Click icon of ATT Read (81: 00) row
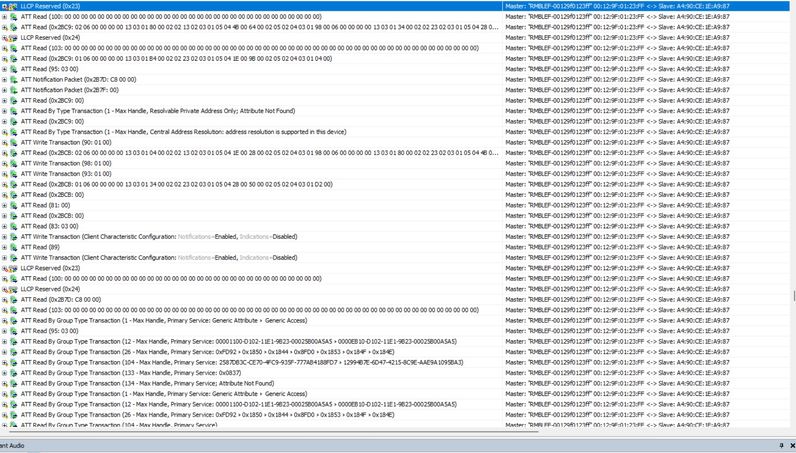Viewport: 796px width, 453px height. [x=14, y=205]
